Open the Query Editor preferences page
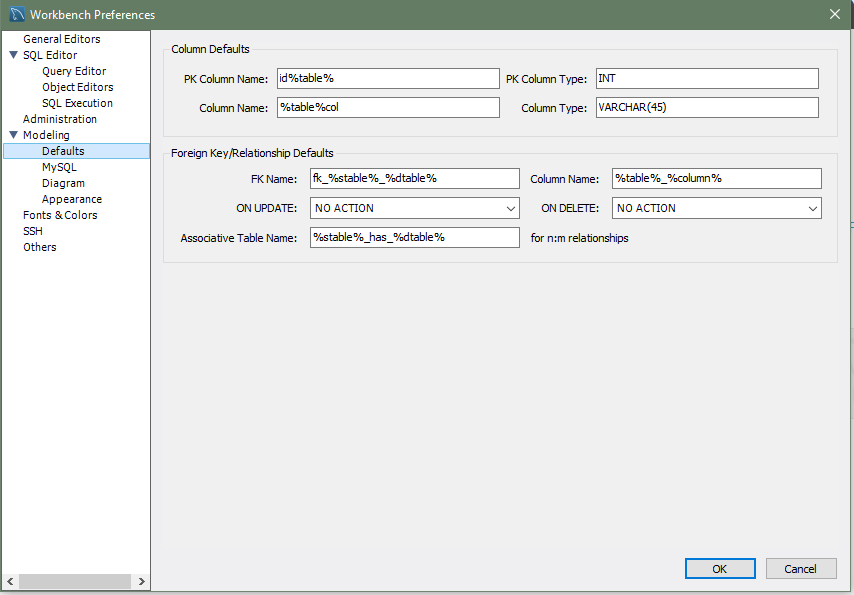This screenshot has width=854, height=595. point(74,71)
